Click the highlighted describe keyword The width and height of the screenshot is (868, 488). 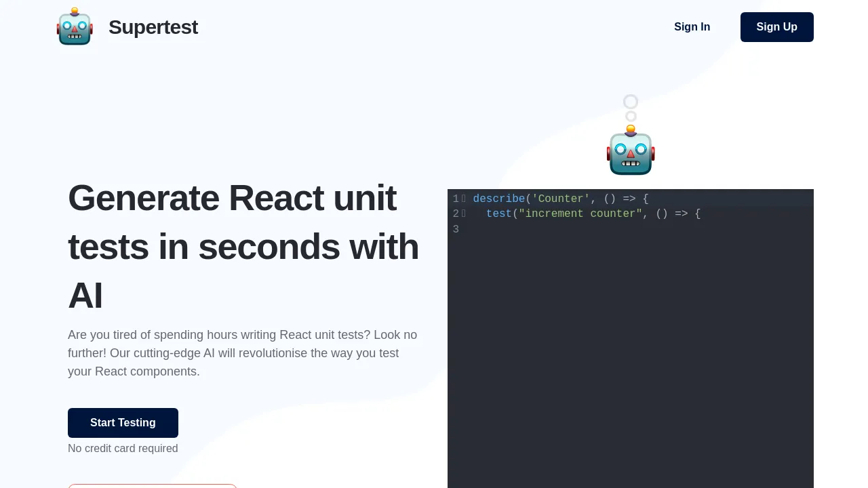[499, 199]
